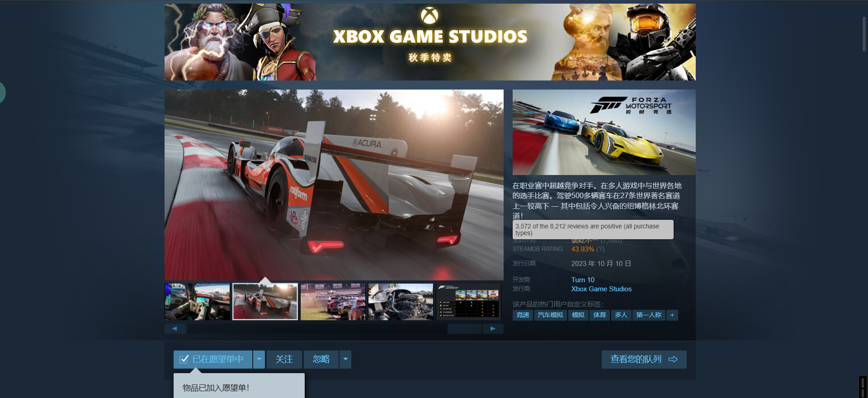The width and height of the screenshot is (868, 398).
Task: Click the release date 2023 年 10 月 10 日
Action: pos(601,264)
